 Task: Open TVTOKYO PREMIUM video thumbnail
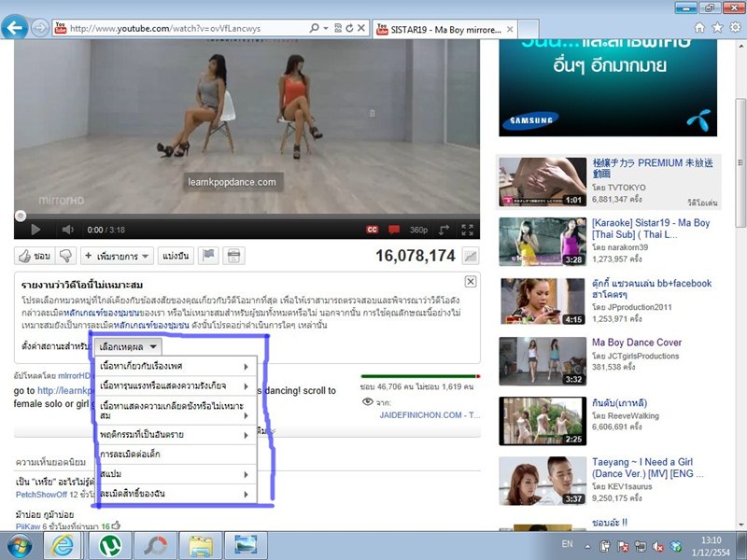click(x=543, y=182)
